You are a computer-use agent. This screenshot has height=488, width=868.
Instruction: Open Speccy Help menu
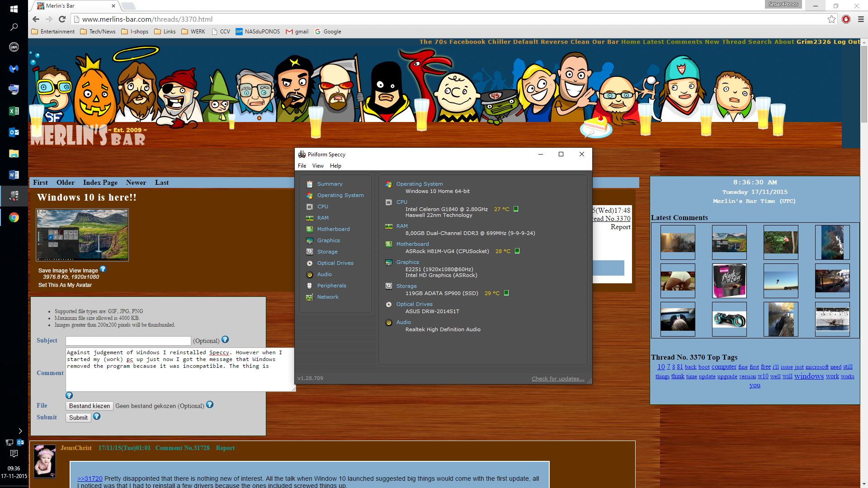click(x=335, y=166)
